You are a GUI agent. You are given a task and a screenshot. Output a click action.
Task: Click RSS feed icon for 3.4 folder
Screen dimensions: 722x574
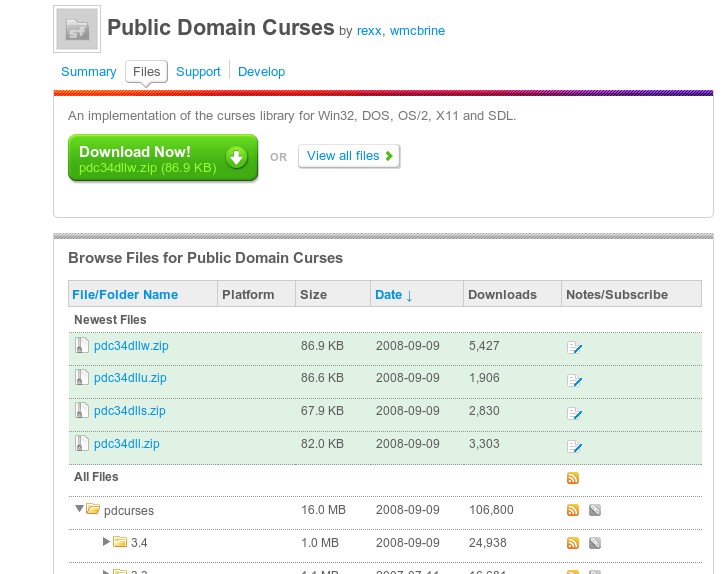(x=573, y=543)
